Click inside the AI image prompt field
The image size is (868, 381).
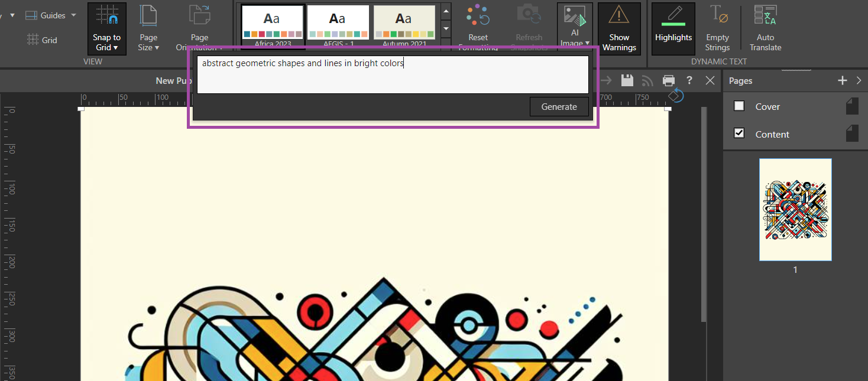click(x=393, y=75)
